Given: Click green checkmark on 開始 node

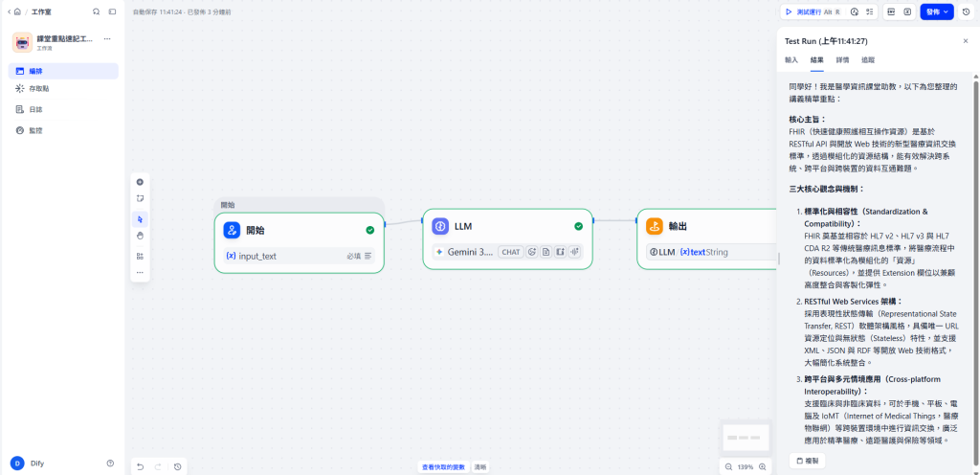Looking at the screenshot, I should [370, 230].
